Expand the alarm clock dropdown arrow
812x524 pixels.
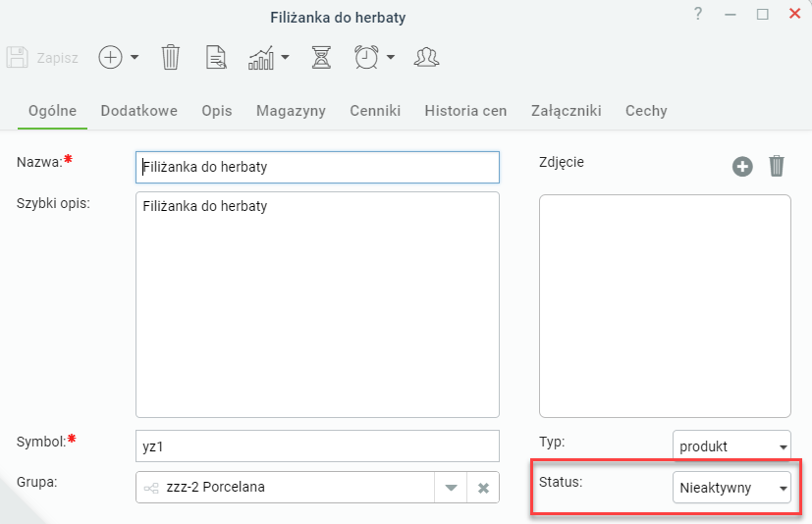coord(391,57)
